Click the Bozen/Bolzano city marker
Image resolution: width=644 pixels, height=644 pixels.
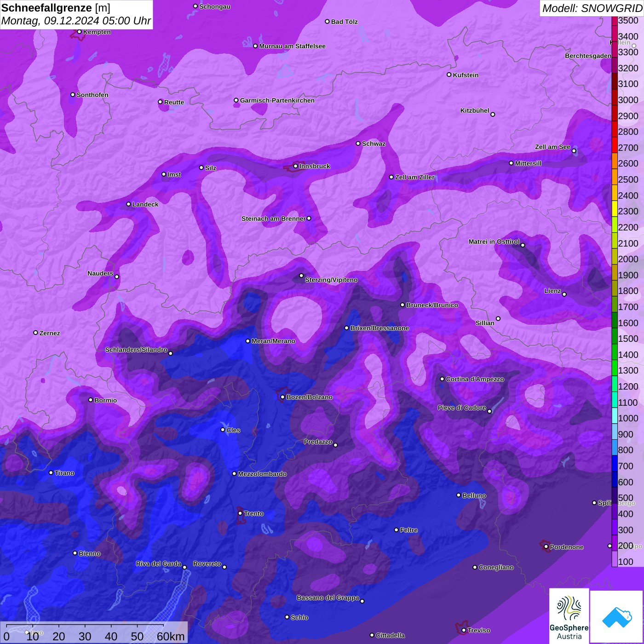click(x=282, y=397)
